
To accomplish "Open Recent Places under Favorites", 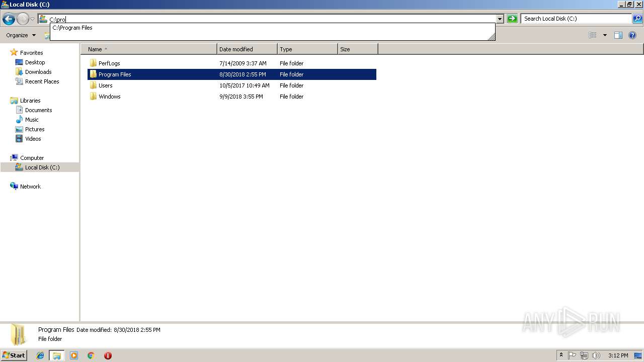I will click(x=42, y=81).
